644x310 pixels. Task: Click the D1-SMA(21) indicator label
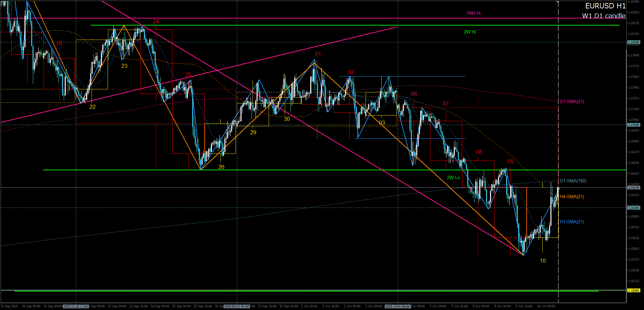point(572,102)
